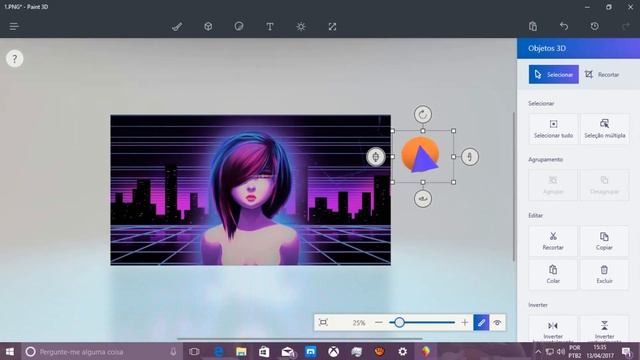Click the canvas vertical scrollbar
The image size is (640, 360).
(514, 187)
